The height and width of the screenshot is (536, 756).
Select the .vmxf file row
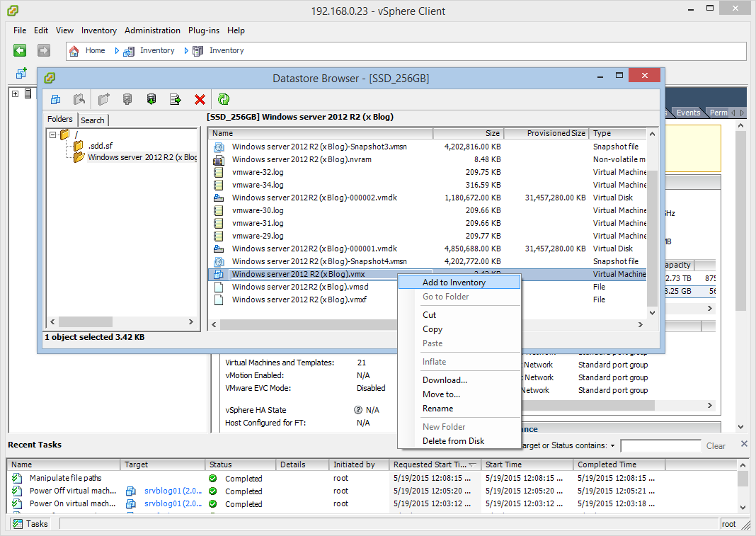(x=427, y=300)
